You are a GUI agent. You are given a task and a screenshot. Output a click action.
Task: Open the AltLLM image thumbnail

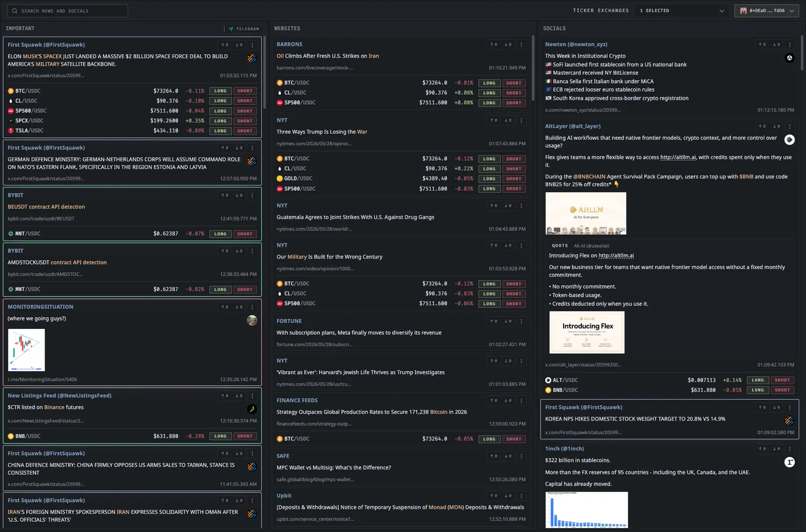[586, 213]
